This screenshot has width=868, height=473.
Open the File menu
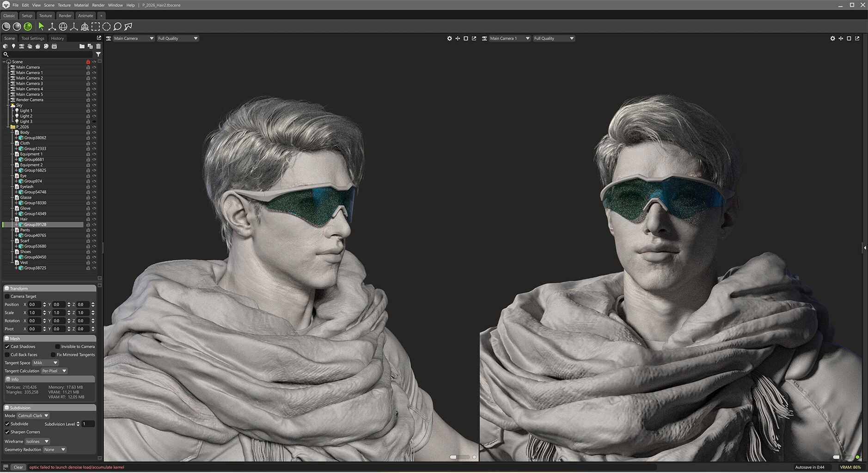coord(15,5)
